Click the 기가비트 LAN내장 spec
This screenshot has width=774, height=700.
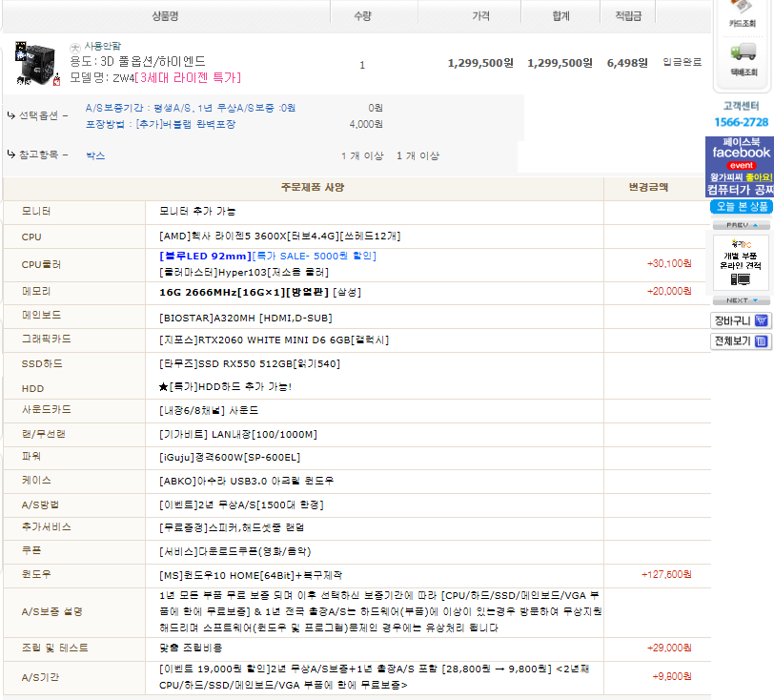click(238, 434)
